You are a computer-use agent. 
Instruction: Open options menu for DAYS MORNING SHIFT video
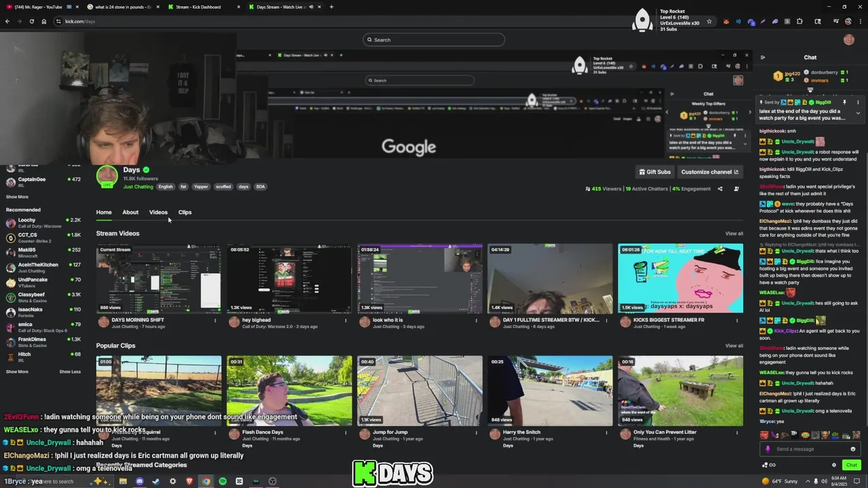[215, 320]
